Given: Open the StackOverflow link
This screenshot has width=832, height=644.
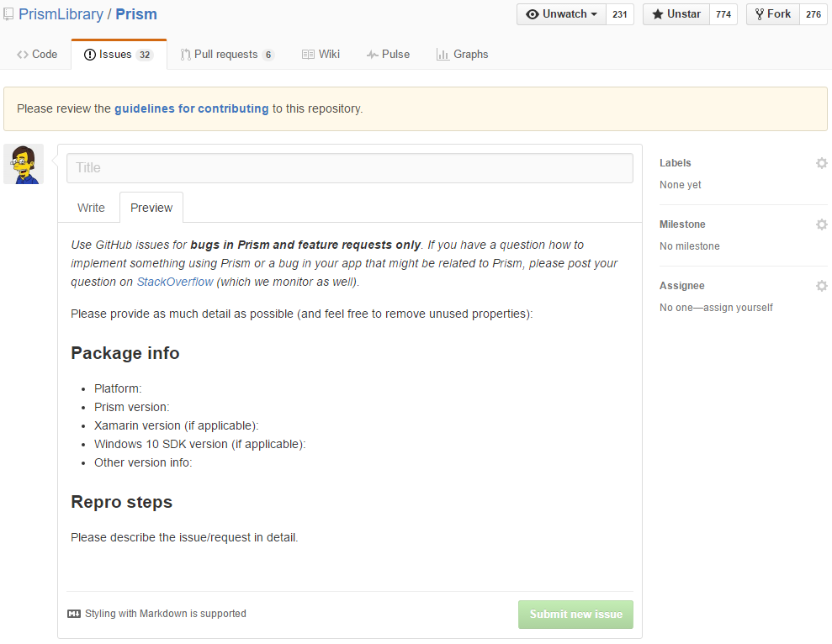Looking at the screenshot, I should (x=175, y=282).
